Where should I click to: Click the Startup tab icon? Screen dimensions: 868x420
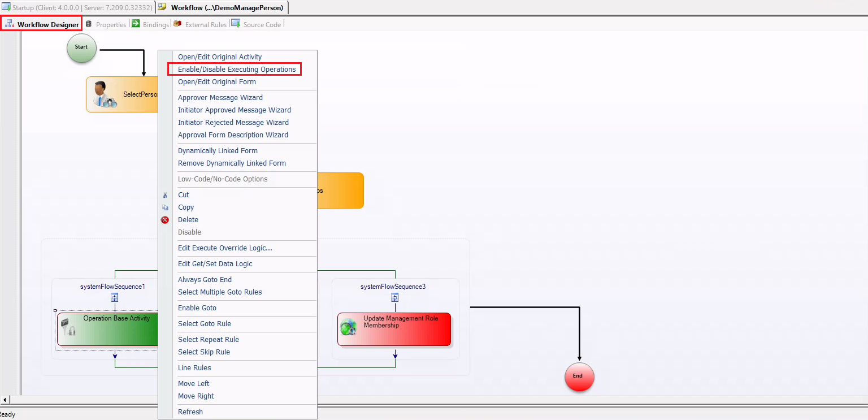(x=6, y=7)
